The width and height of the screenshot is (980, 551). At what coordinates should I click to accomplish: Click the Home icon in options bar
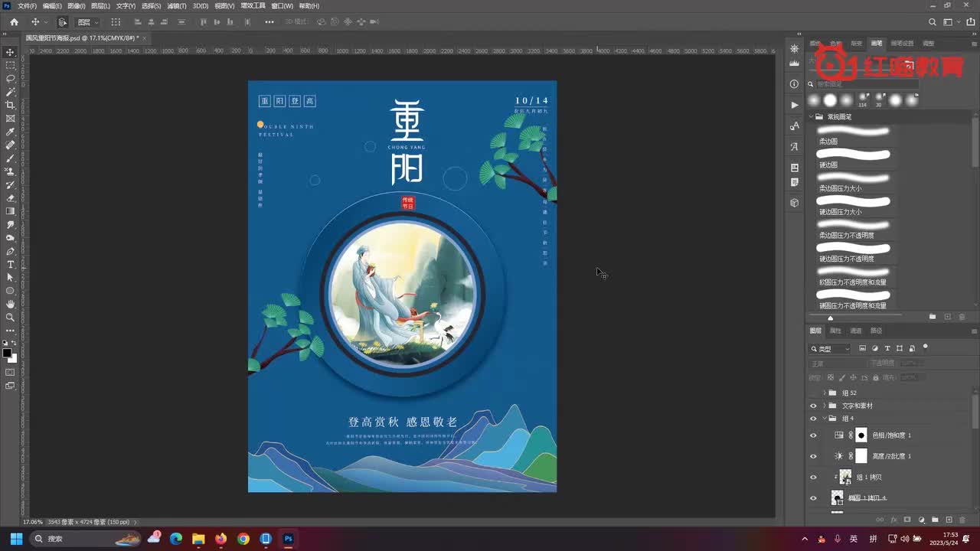pos(14,22)
